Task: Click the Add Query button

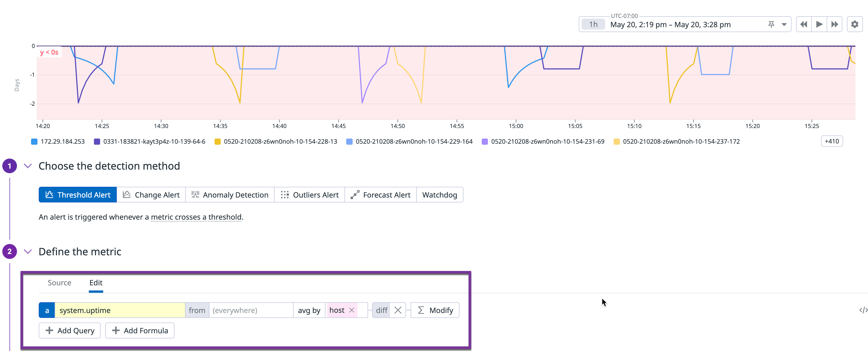Action: point(70,330)
